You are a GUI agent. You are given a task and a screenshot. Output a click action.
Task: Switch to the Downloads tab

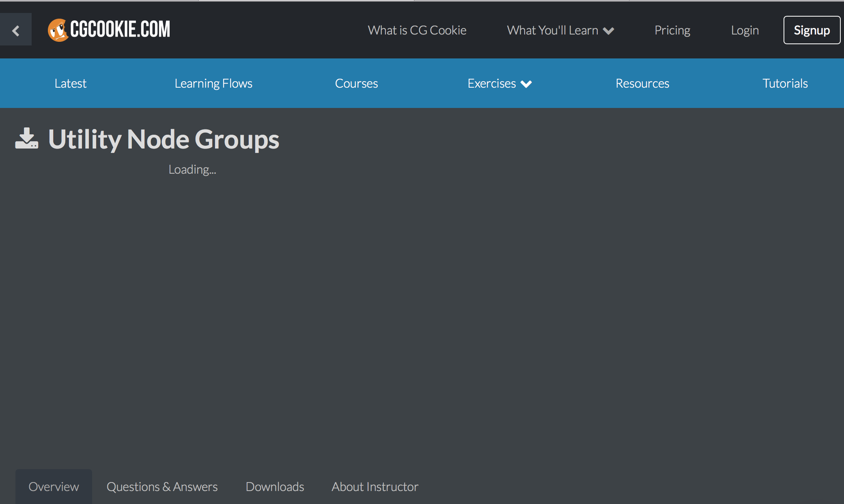(x=275, y=487)
